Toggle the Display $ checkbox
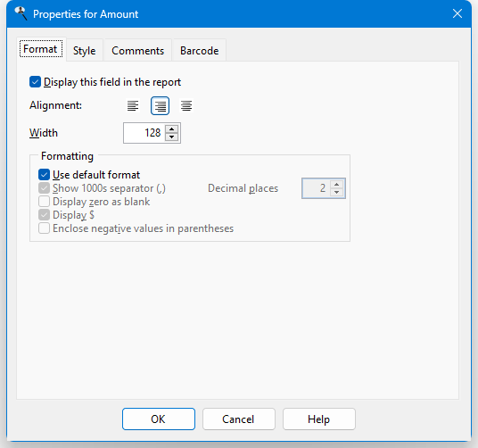The image size is (478, 448). 45,215
